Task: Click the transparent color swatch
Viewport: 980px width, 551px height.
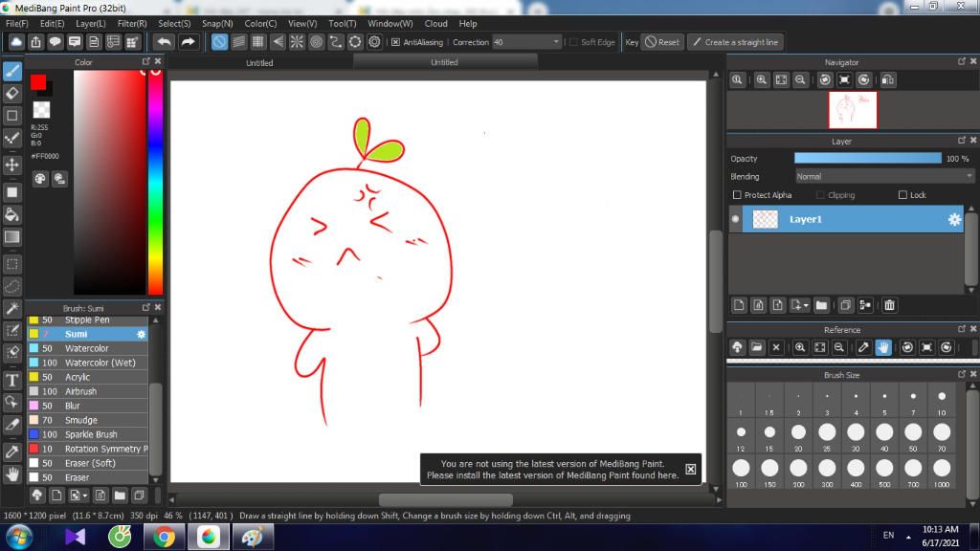Action: point(41,110)
